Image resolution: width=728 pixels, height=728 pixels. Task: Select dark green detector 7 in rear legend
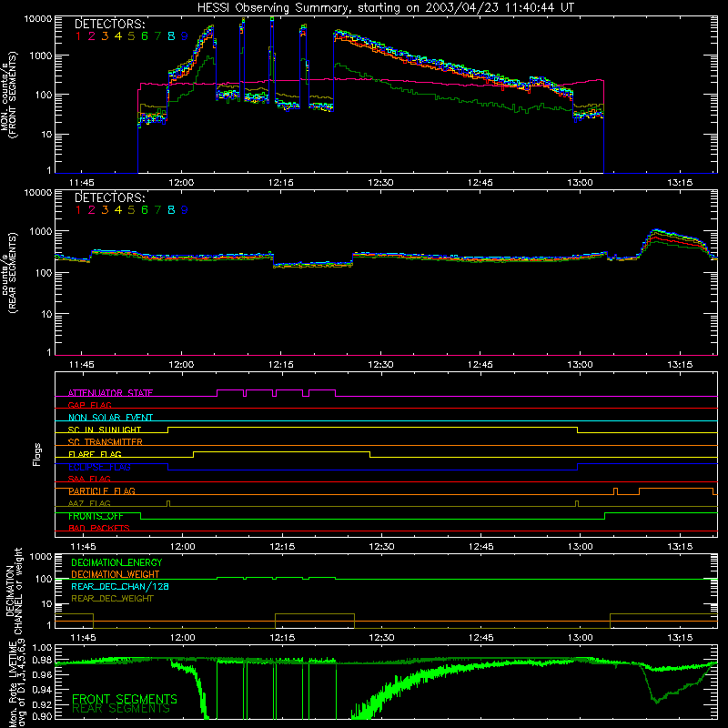tap(157, 210)
